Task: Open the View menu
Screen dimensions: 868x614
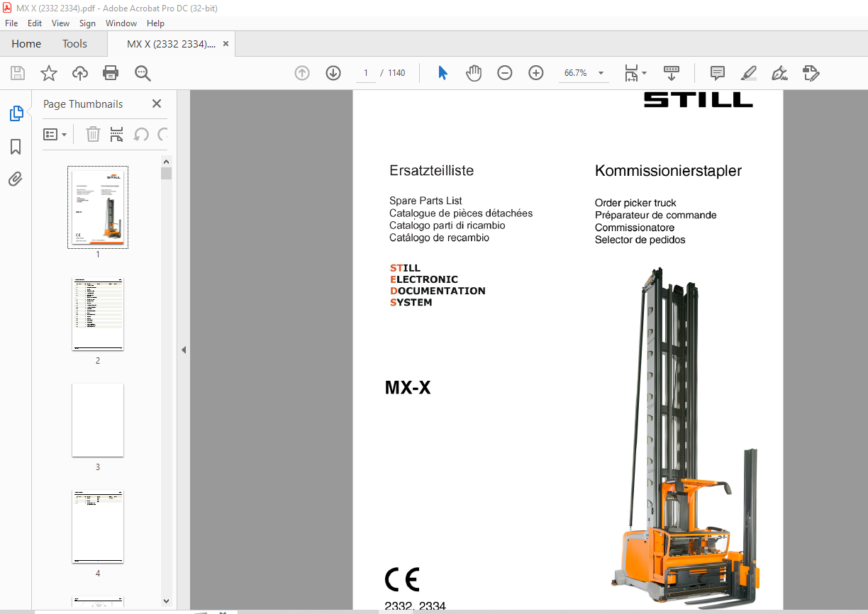Action: (x=60, y=23)
